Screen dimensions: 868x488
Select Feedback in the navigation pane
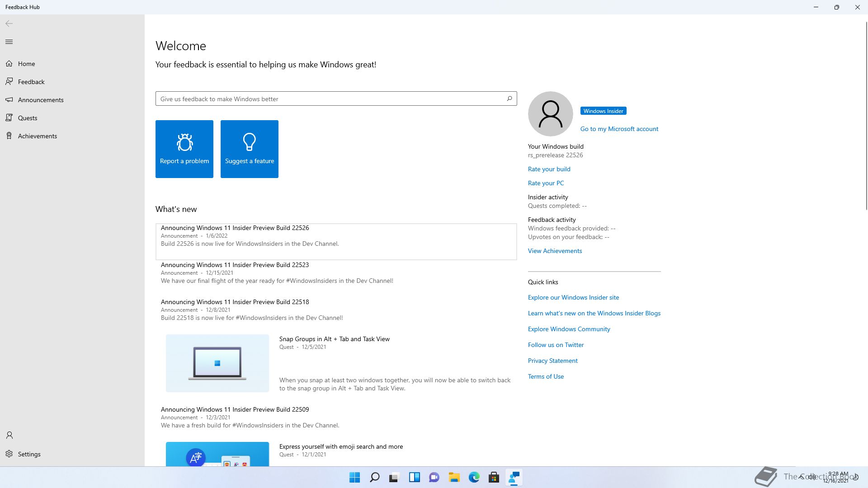pos(72,82)
